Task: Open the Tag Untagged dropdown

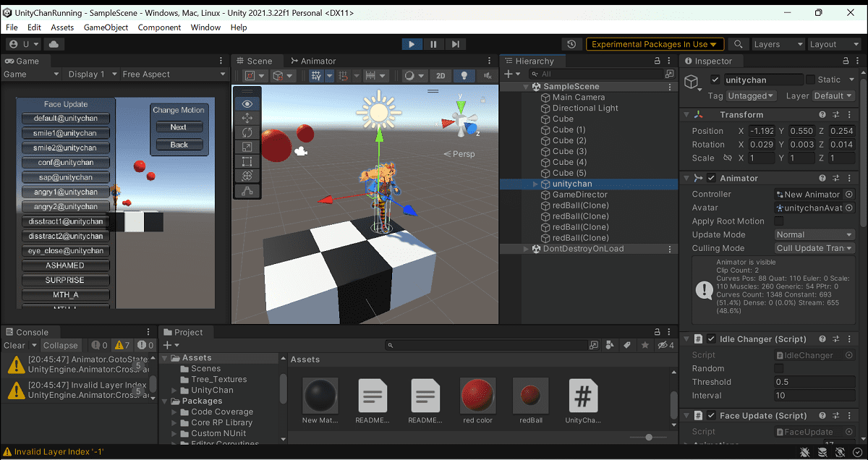Action: point(751,95)
